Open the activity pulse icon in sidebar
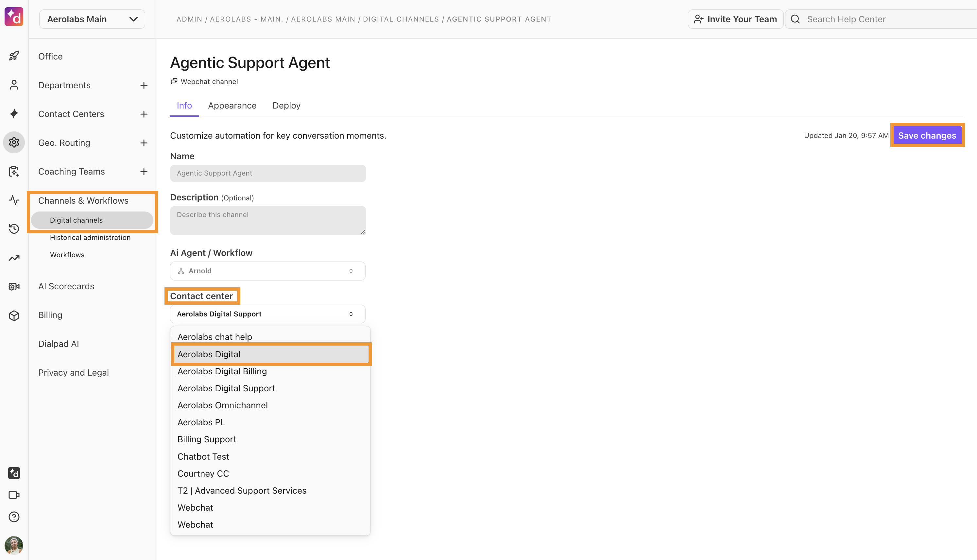Image resolution: width=977 pixels, height=560 pixels. coord(14,200)
